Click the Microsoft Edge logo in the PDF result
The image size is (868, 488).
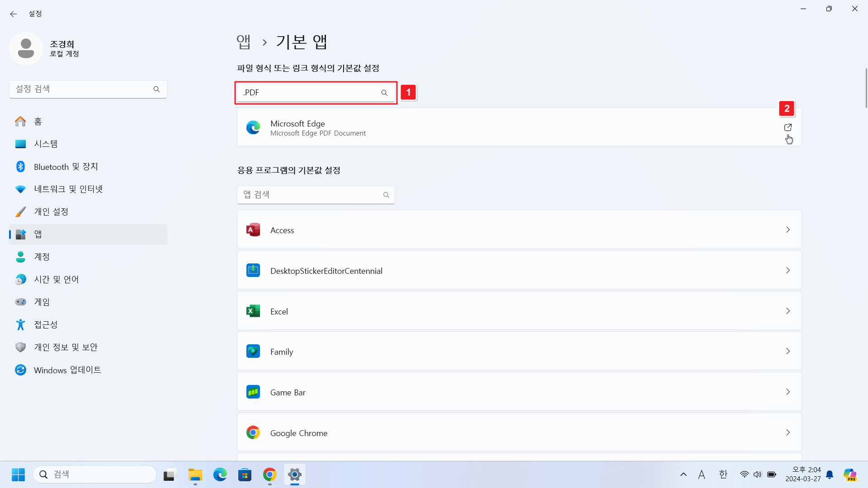[x=253, y=127]
